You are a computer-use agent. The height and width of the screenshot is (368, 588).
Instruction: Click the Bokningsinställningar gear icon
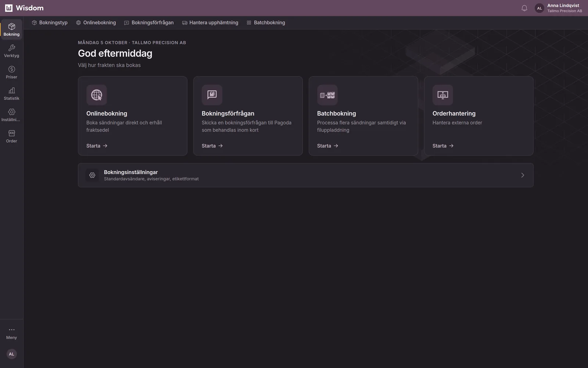[92, 175]
